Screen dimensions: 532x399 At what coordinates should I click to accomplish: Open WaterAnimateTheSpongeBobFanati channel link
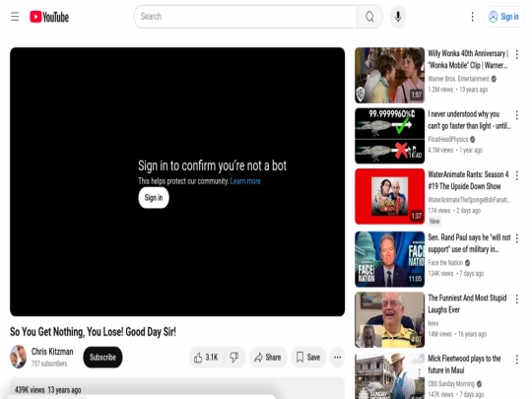[x=469, y=200]
